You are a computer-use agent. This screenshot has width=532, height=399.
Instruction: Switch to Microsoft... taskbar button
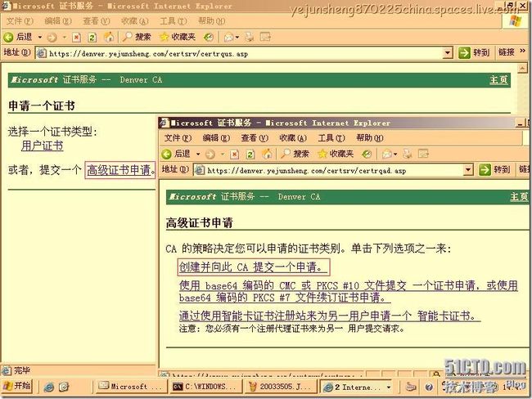[x=130, y=387]
